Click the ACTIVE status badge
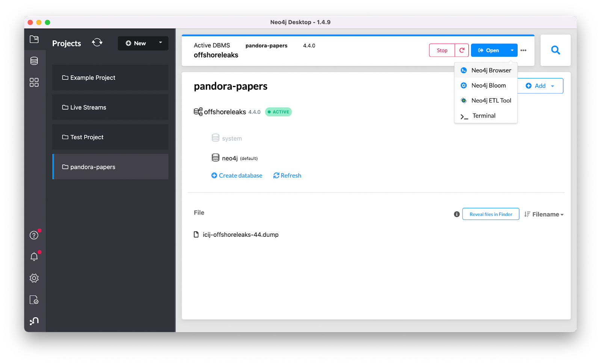601x364 pixels. click(278, 112)
